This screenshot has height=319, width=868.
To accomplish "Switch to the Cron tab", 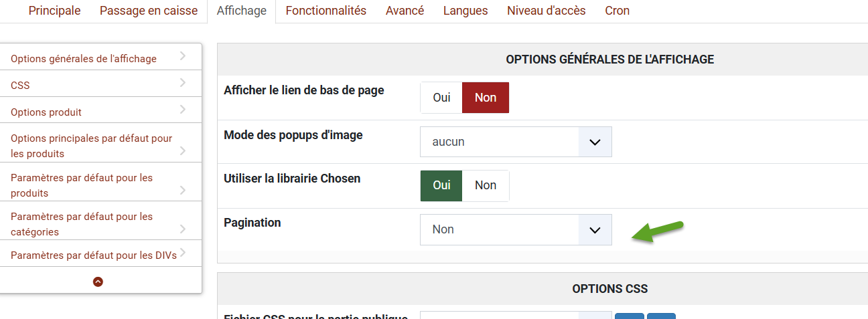I will (617, 11).
